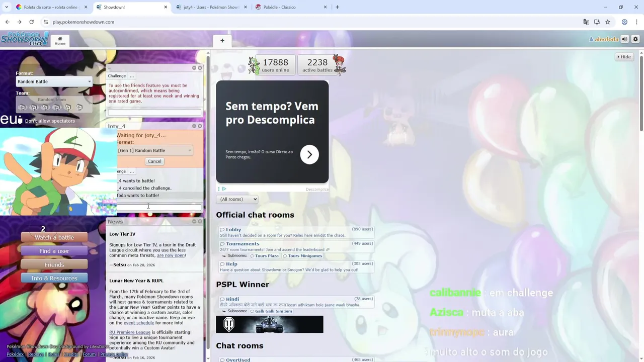Close the News window
This screenshot has height=362, width=644.
click(x=200, y=221)
